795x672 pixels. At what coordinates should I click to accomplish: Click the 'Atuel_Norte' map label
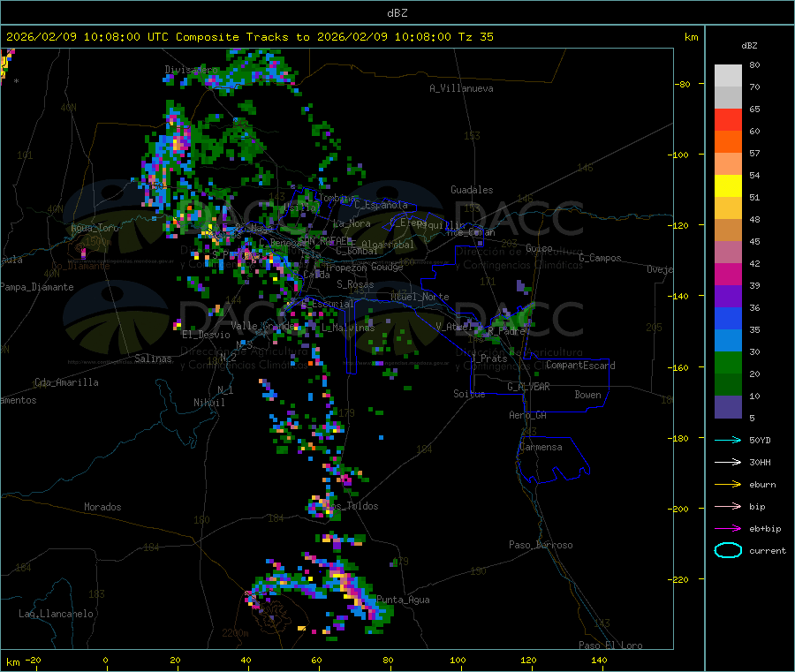[420, 297]
